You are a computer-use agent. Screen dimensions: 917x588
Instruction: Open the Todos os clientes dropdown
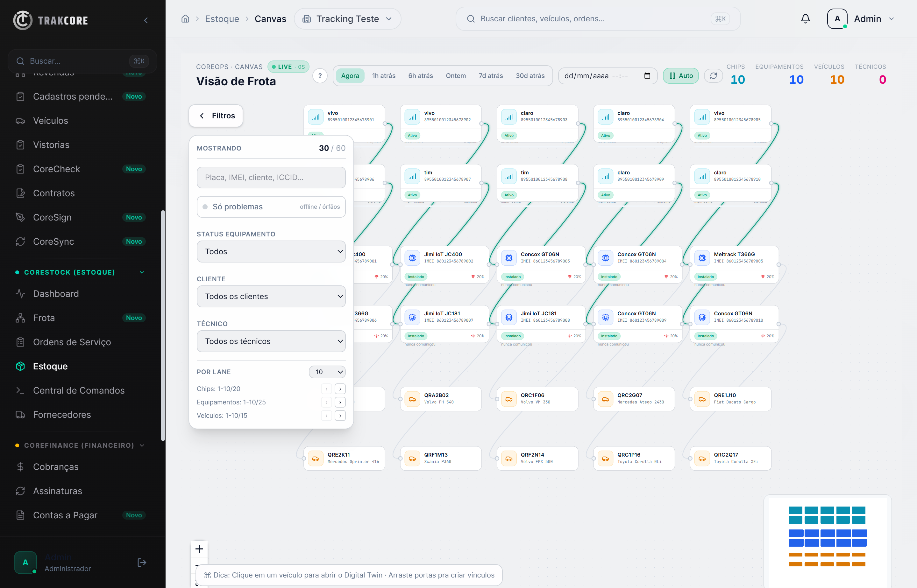pos(271,296)
